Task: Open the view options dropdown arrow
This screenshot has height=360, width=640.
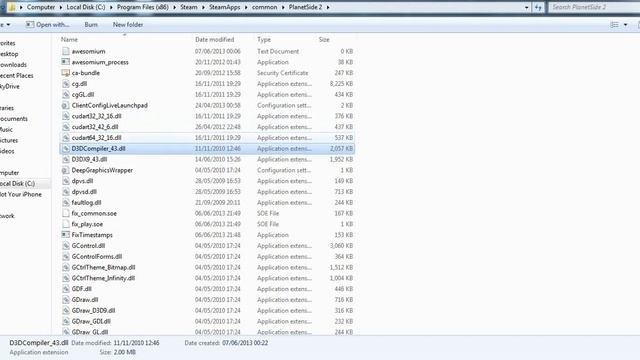Action: [625, 25]
